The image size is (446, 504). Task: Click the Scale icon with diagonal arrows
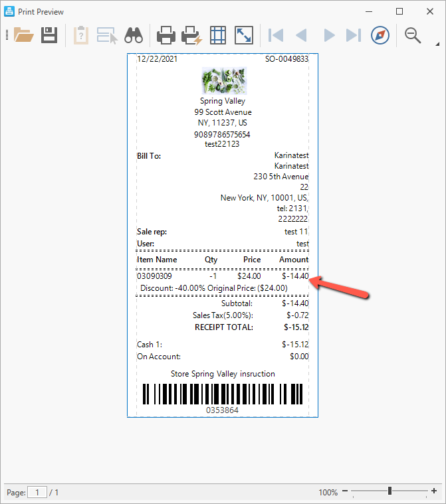coord(243,35)
